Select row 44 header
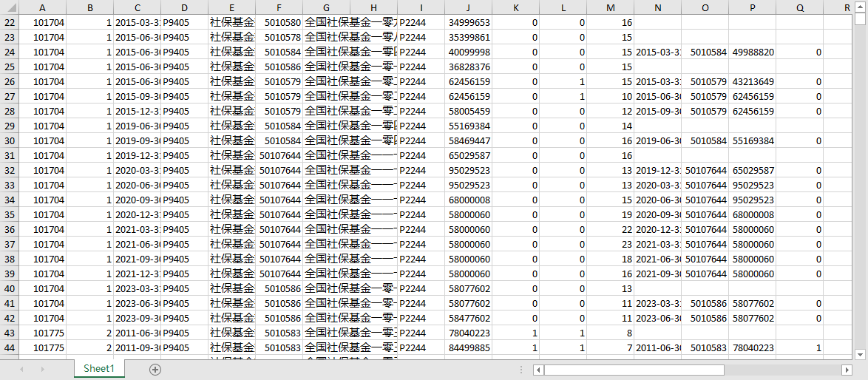The height and width of the screenshot is (380, 868). click(10, 348)
